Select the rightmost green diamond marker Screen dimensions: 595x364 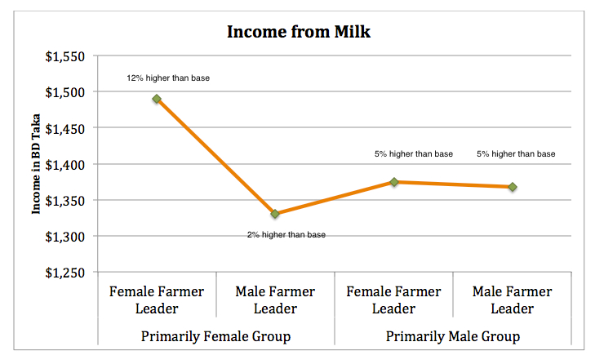coord(513,187)
